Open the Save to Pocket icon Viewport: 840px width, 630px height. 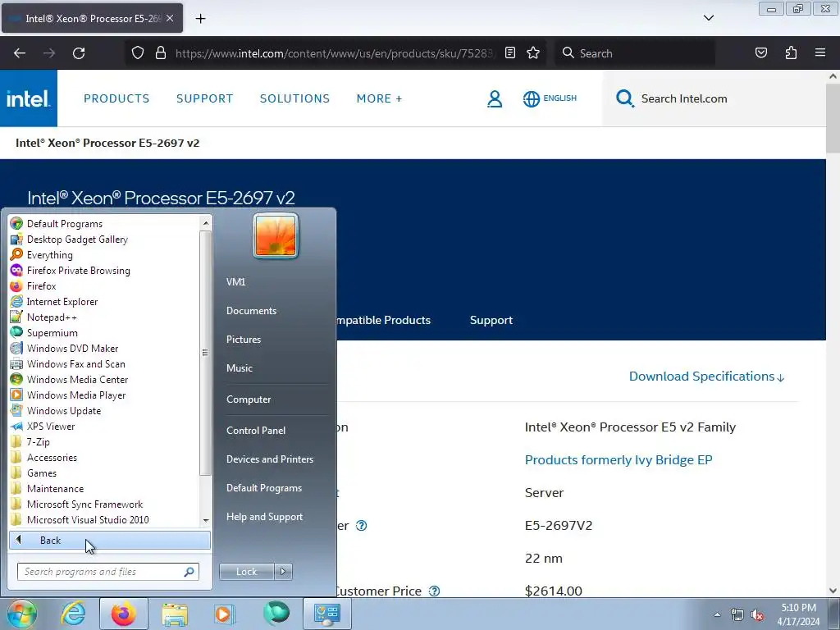pos(760,52)
